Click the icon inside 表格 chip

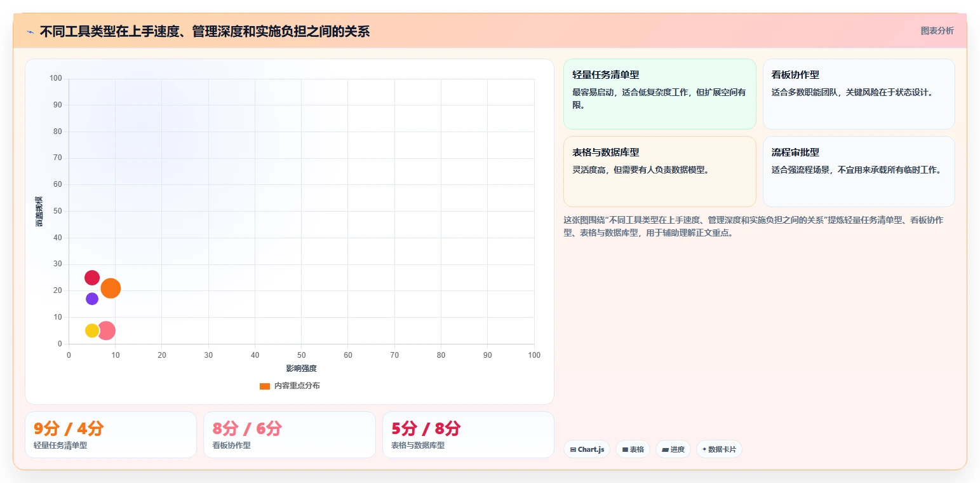point(625,449)
